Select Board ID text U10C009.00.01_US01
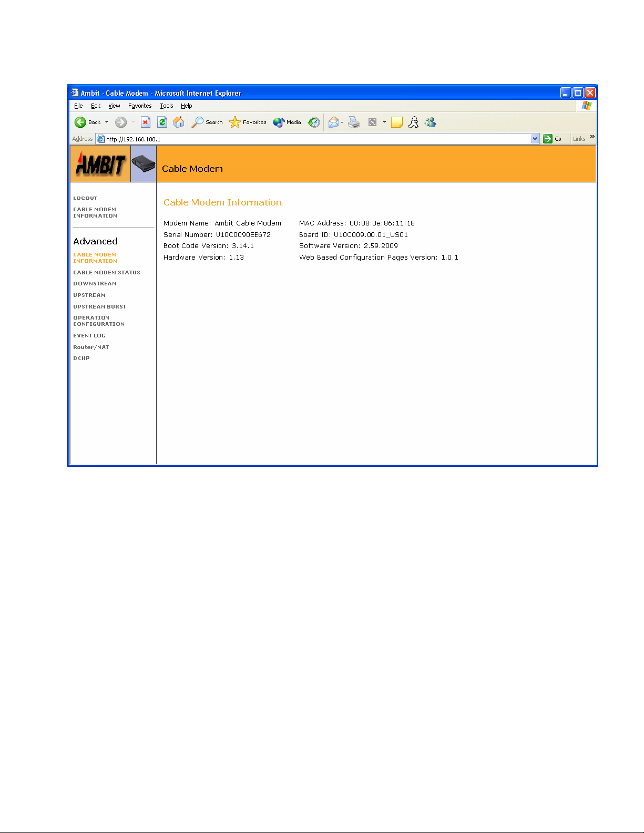 [371, 234]
